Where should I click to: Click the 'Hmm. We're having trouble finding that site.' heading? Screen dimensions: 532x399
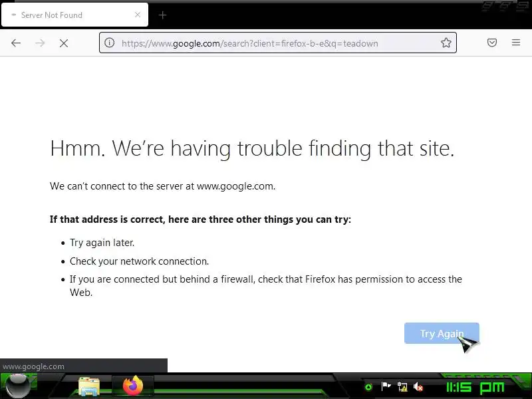point(252,148)
